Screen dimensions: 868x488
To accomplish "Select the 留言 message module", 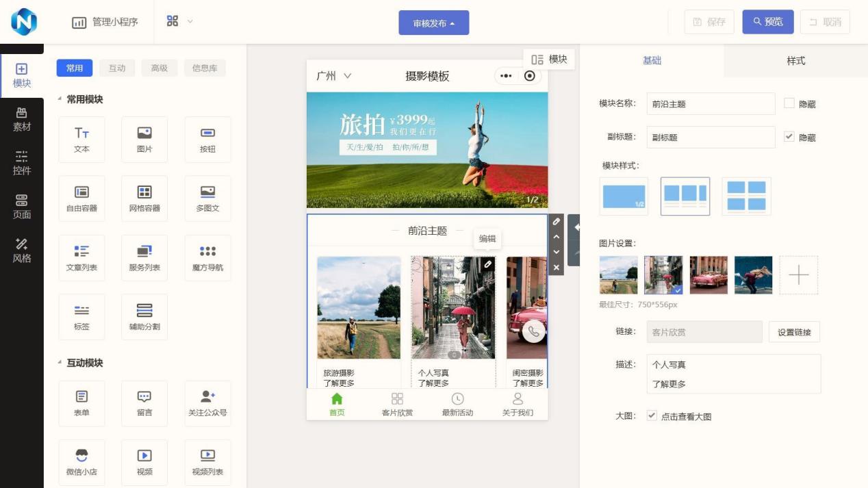I will coord(144,403).
